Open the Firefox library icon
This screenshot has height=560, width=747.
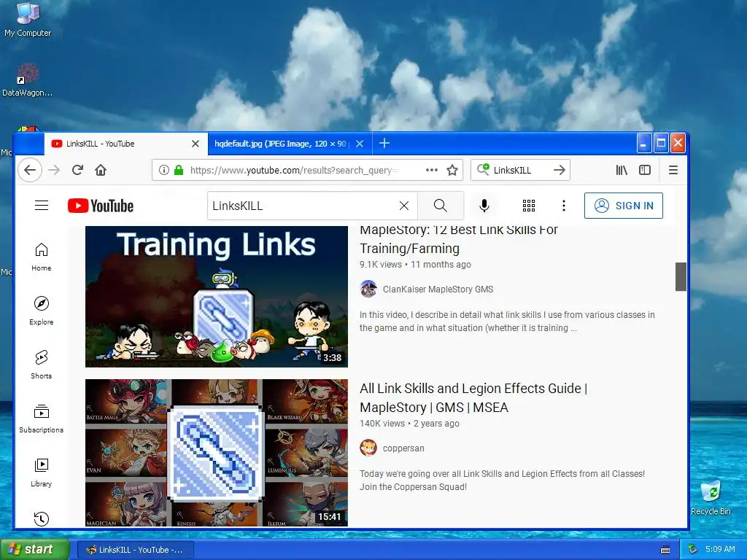pyautogui.click(x=622, y=170)
